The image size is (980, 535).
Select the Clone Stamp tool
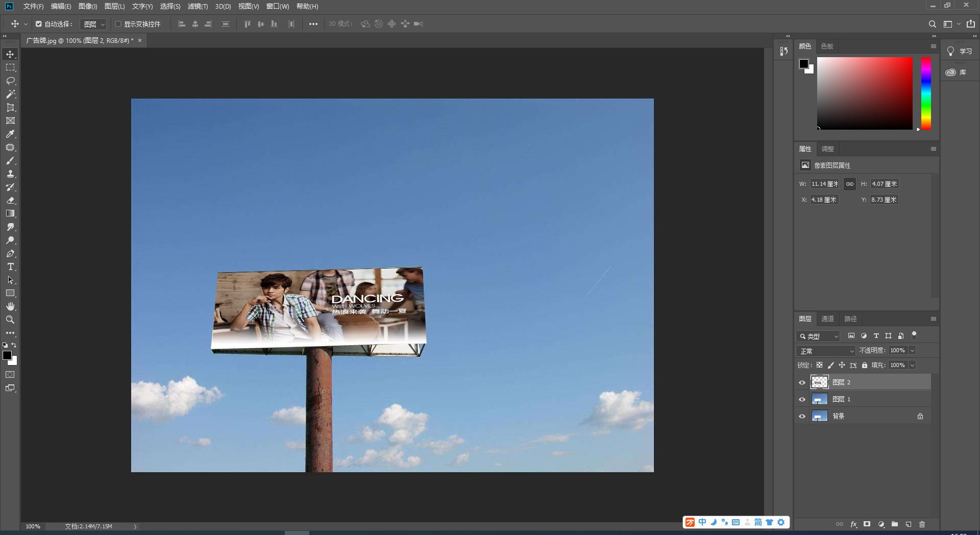click(x=10, y=174)
